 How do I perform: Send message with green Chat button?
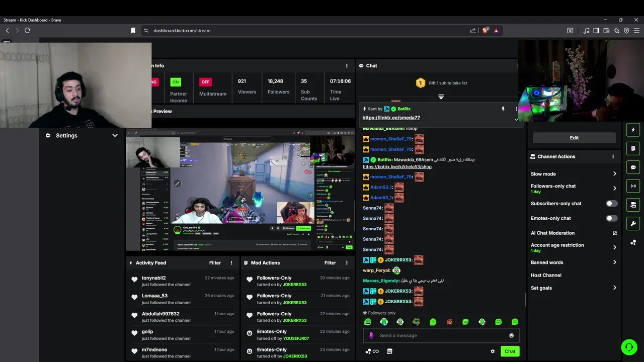pyautogui.click(x=510, y=351)
